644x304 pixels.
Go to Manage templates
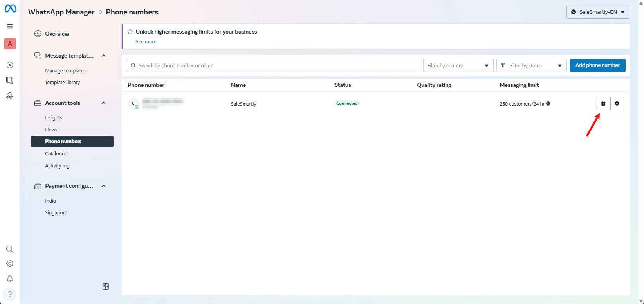65,71
